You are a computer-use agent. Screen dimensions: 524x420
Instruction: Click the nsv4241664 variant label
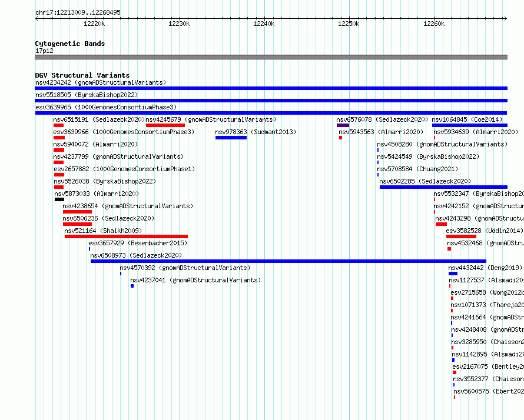pyautogui.click(x=487, y=317)
